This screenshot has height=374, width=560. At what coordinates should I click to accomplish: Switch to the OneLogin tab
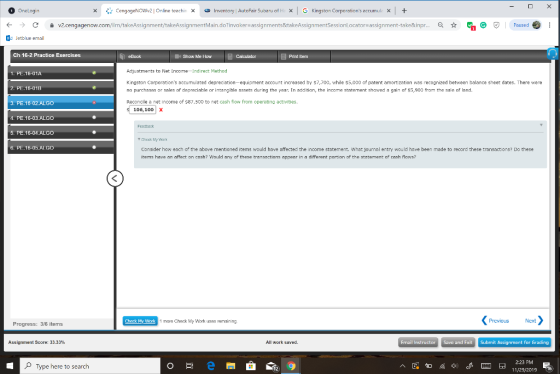tap(52, 11)
